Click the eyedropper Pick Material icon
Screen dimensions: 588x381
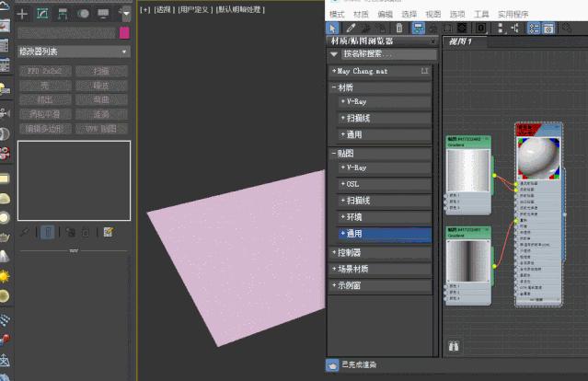click(x=351, y=29)
